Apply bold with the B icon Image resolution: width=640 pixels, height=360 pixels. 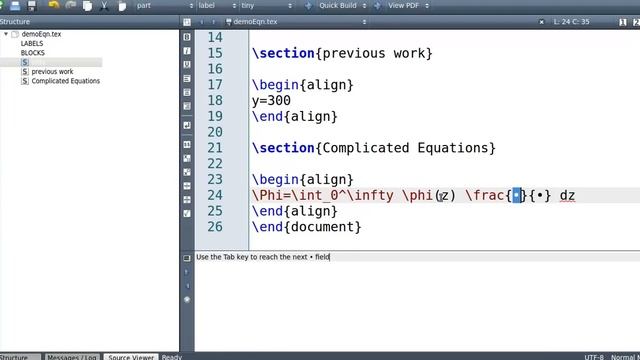[x=187, y=37]
